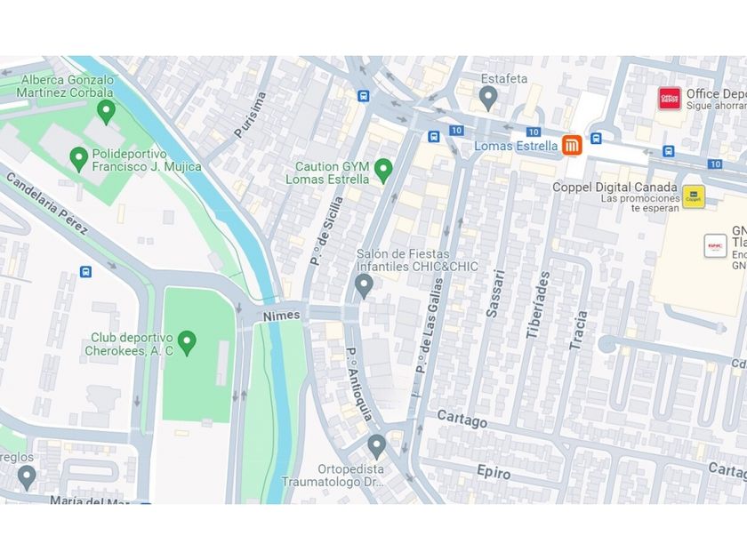Open the Caution GYM Lomas Estrella label
Viewport: 747px width, 560px height.
pos(327,172)
